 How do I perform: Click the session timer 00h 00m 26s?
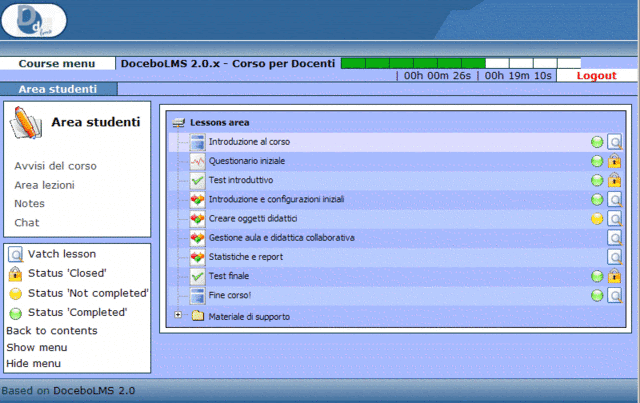pyautogui.click(x=437, y=76)
